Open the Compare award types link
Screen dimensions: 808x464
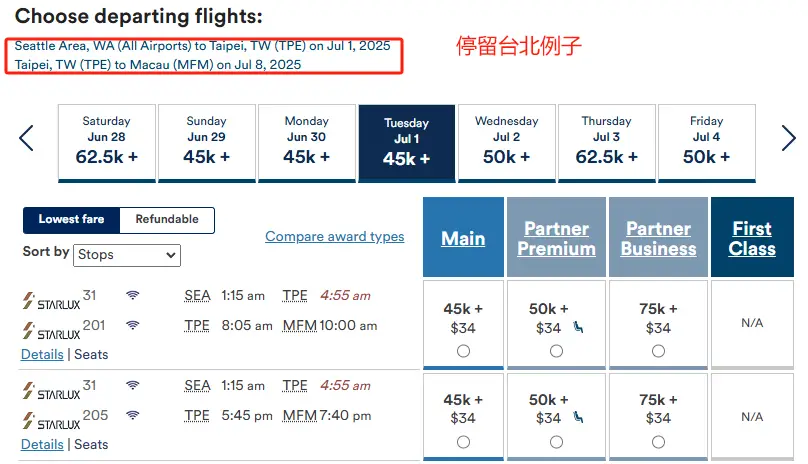click(334, 237)
